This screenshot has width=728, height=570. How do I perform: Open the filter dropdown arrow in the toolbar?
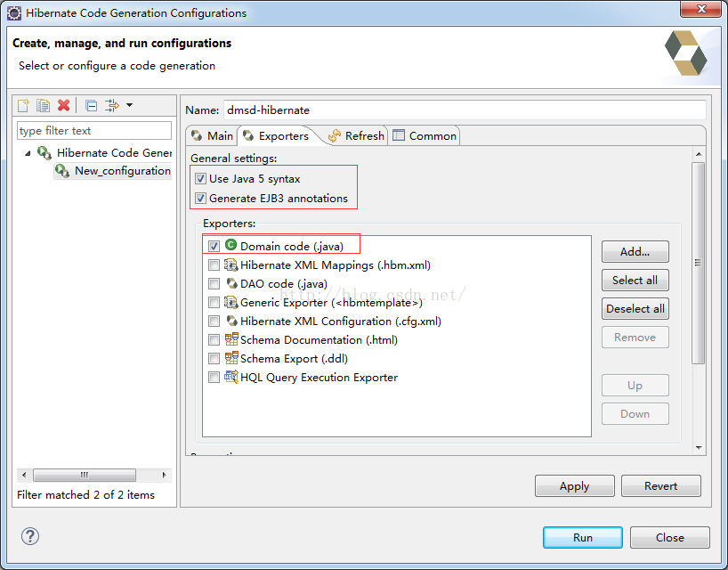130,105
